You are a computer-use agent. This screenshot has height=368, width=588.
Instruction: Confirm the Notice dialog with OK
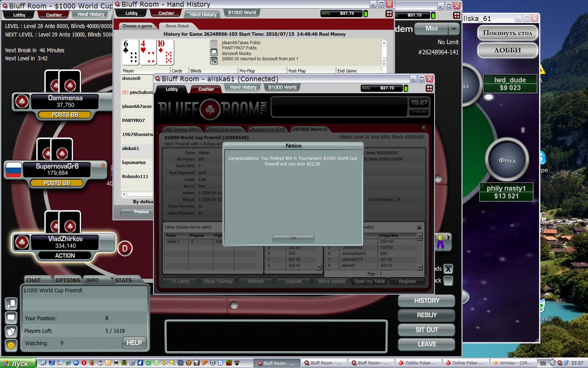(x=293, y=238)
